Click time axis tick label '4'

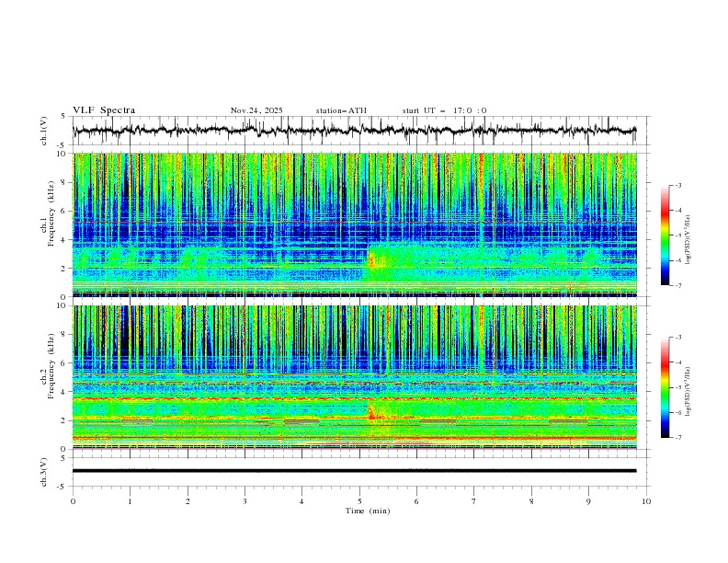(x=301, y=501)
